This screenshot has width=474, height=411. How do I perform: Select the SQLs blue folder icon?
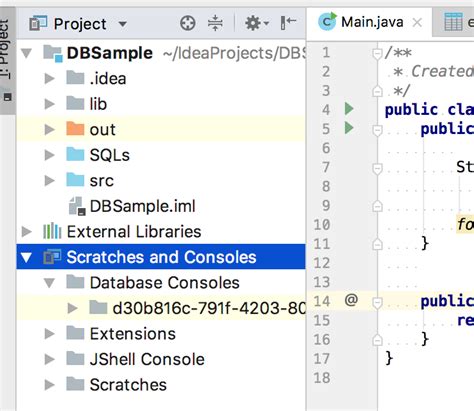(x=75, y=154)
